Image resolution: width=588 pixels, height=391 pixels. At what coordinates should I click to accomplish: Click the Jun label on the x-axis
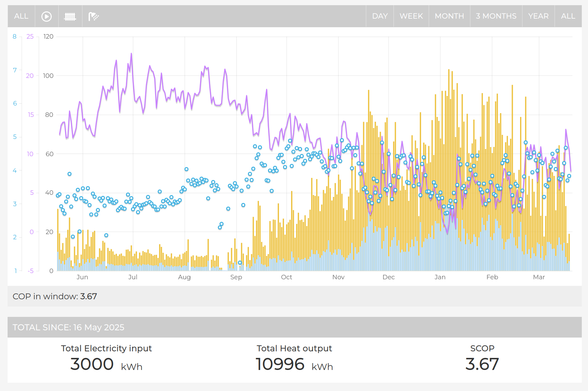pyautogui.click(x=82, y=277)
